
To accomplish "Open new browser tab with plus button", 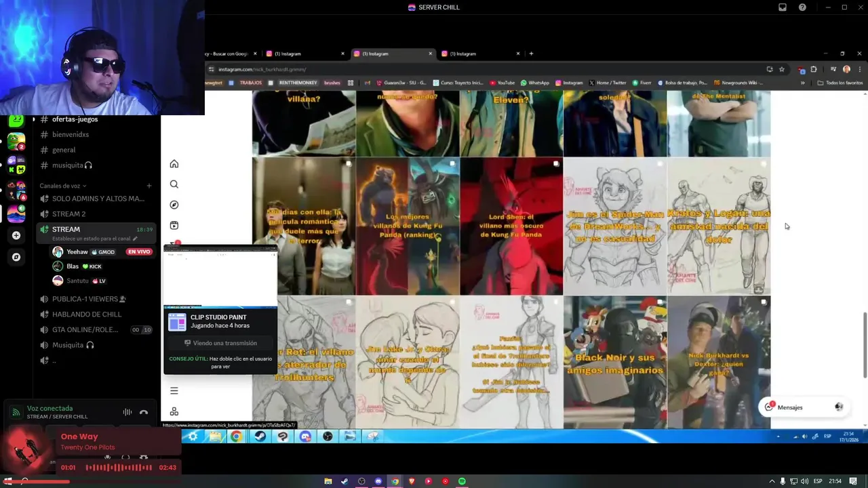I will (x=531, y=54).
